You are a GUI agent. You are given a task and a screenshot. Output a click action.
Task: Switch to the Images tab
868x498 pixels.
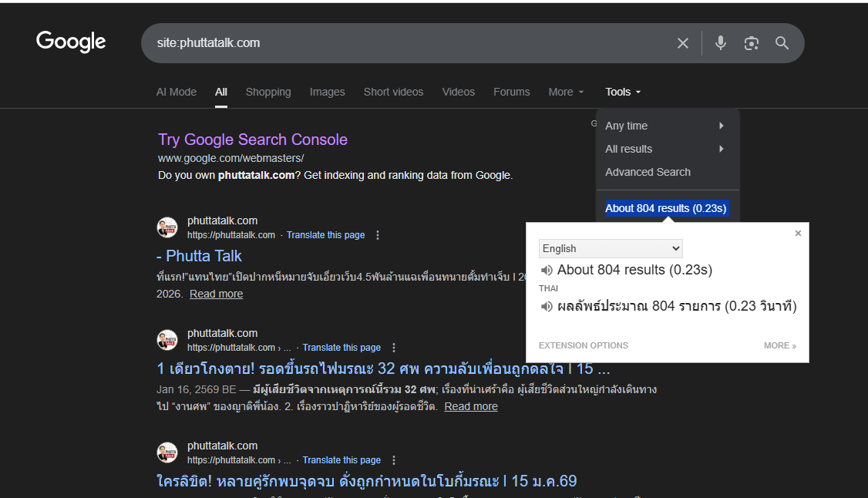[327, 92]
